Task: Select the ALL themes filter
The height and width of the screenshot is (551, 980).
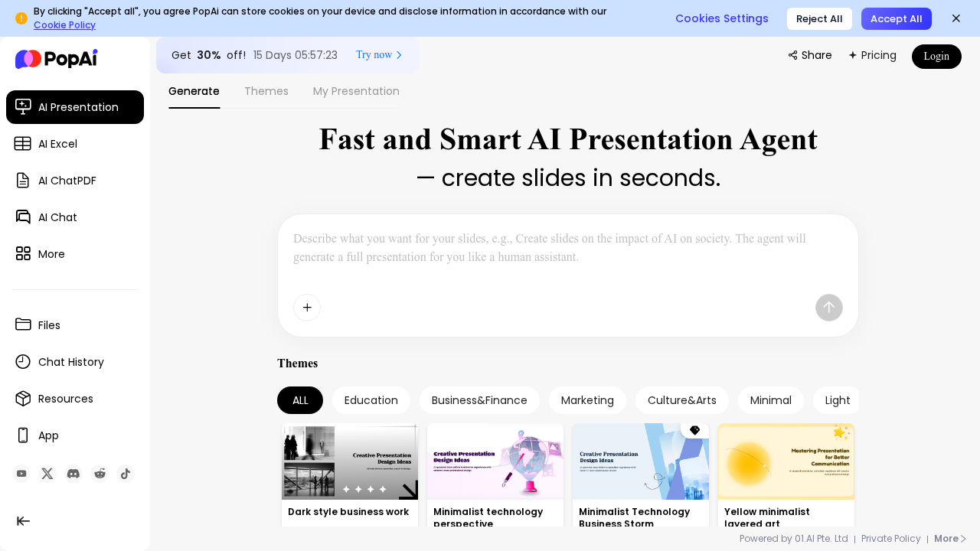Action: click(x=299, y=400)
